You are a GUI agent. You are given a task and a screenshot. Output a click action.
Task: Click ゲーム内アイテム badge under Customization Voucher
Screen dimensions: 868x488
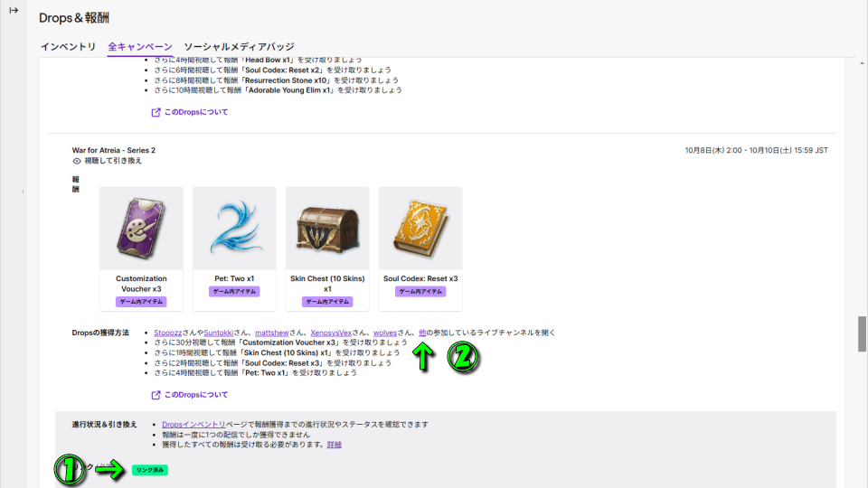coord(141,302)
